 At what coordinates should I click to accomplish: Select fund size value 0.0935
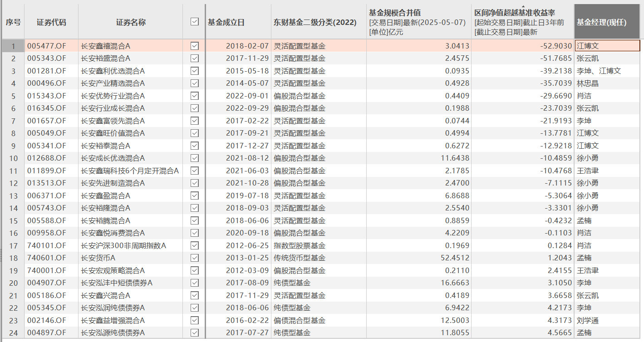(457, 71)
